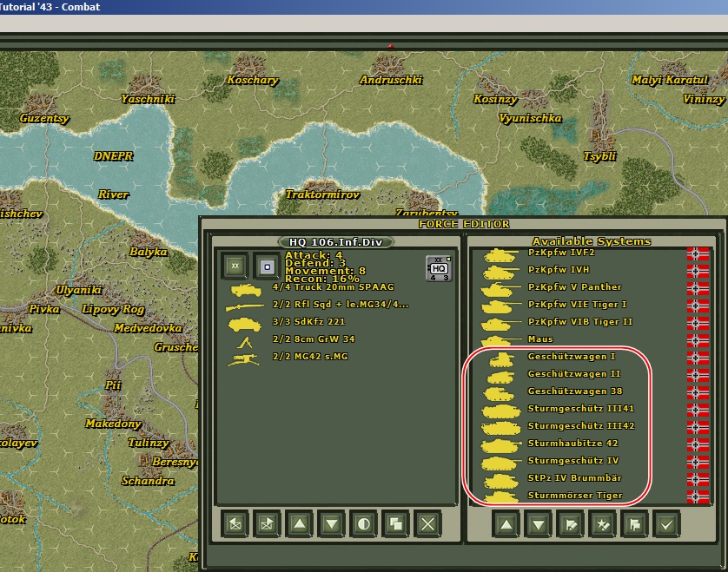This screenshot has height=572, width=728.
Task: Click the checkmark confirm button
Action: tap(666, 524)
